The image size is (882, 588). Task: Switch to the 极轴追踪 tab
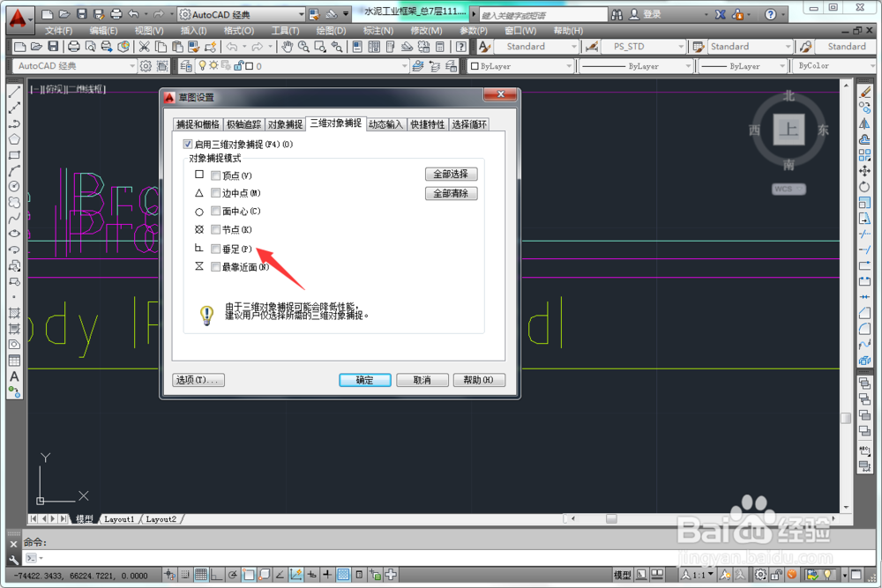(243, 124)
